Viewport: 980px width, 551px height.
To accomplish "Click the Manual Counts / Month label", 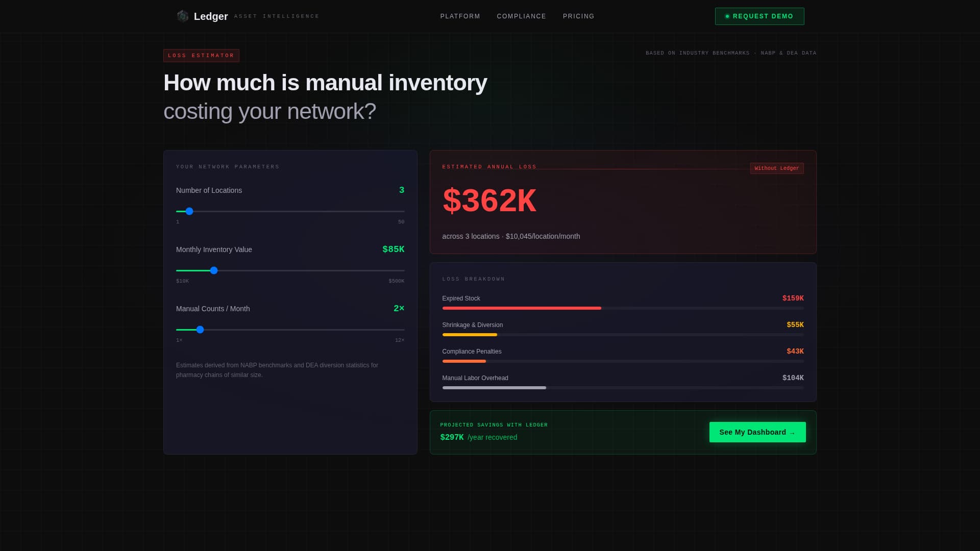I will click(x=213, y=309).
